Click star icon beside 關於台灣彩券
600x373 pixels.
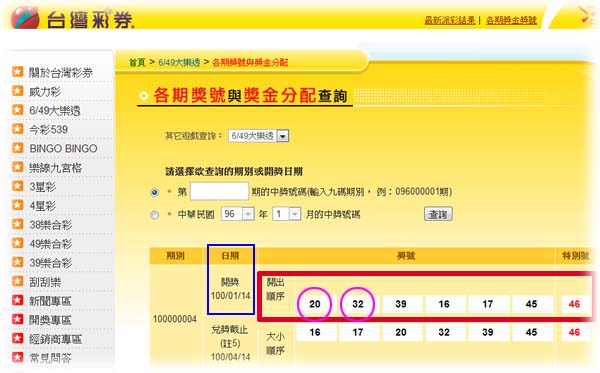(x=18, y=72)
